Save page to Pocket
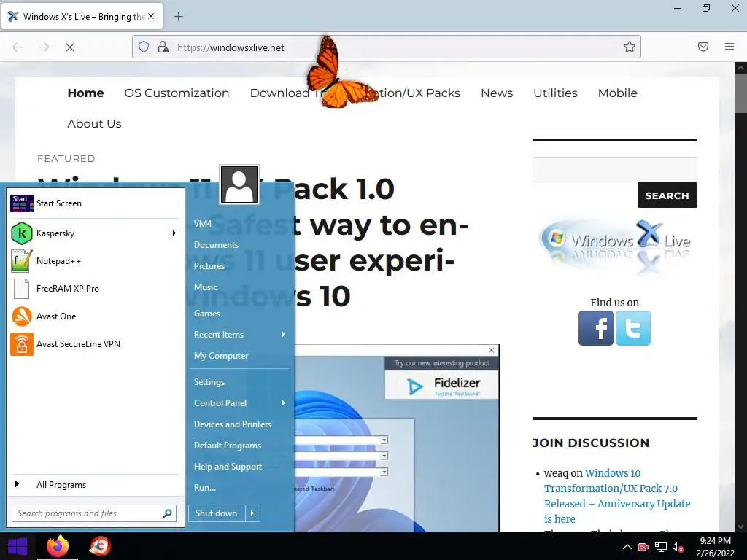This screenshot has width=747, height=560. pyautogui.click(x=703, y=47)
